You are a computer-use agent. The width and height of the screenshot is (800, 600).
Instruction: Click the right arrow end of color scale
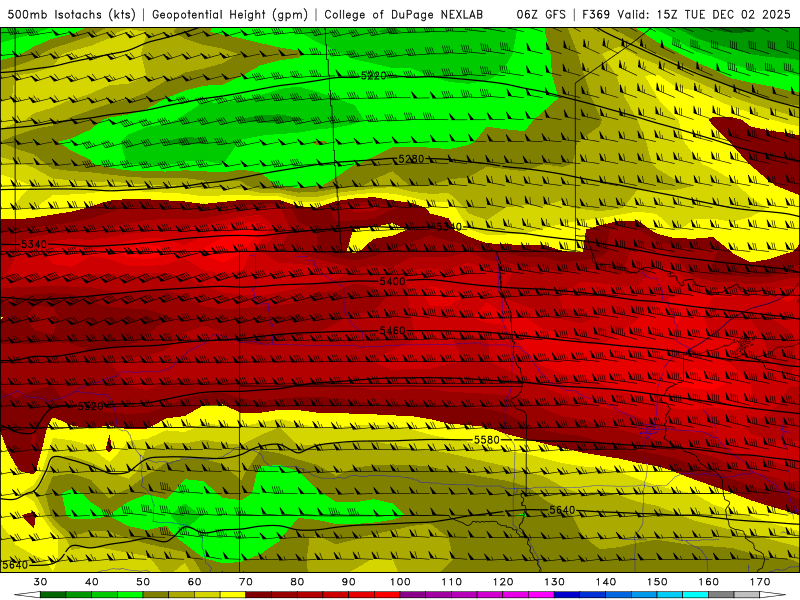(x=773, y=595)
